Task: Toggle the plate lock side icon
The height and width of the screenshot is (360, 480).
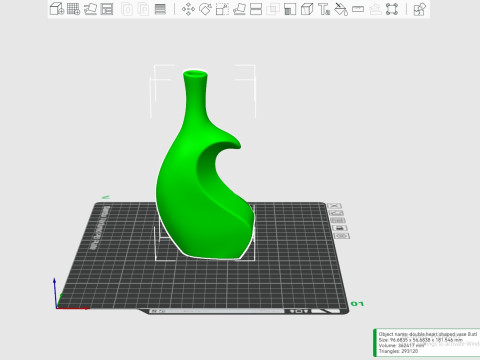Action: click(340, 228)
